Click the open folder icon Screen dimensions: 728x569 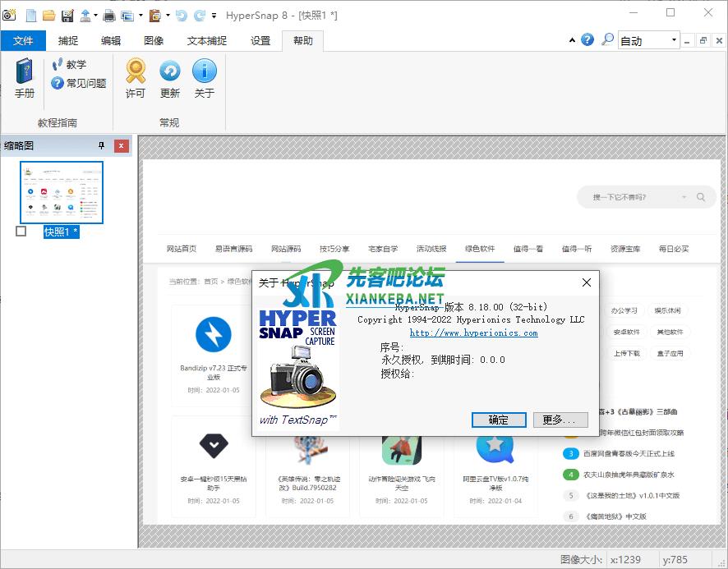coord(48,15)
